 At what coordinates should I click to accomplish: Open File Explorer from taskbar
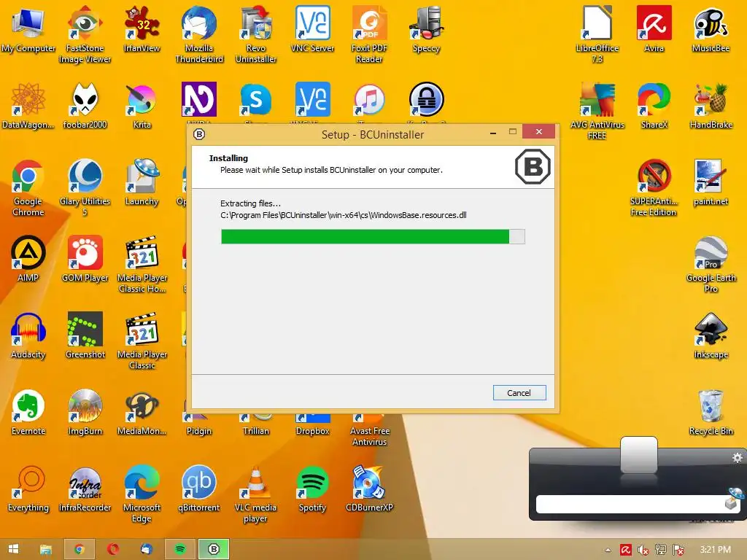[46, 549]
